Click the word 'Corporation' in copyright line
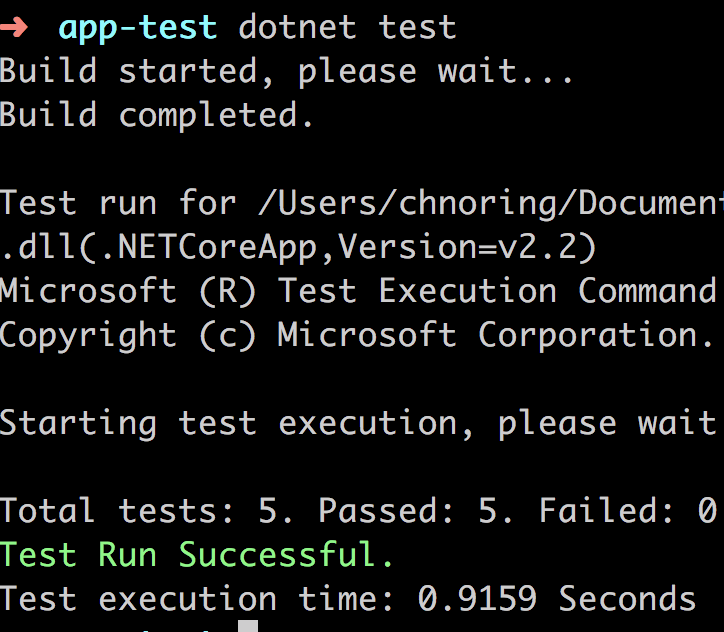 click(596, 335)
